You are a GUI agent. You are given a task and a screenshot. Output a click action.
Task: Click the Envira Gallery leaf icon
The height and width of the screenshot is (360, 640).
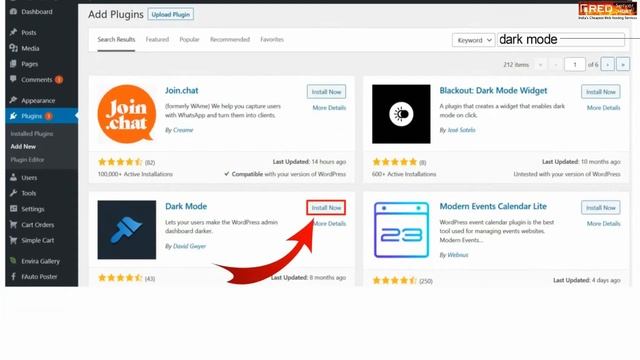point(13,260)
